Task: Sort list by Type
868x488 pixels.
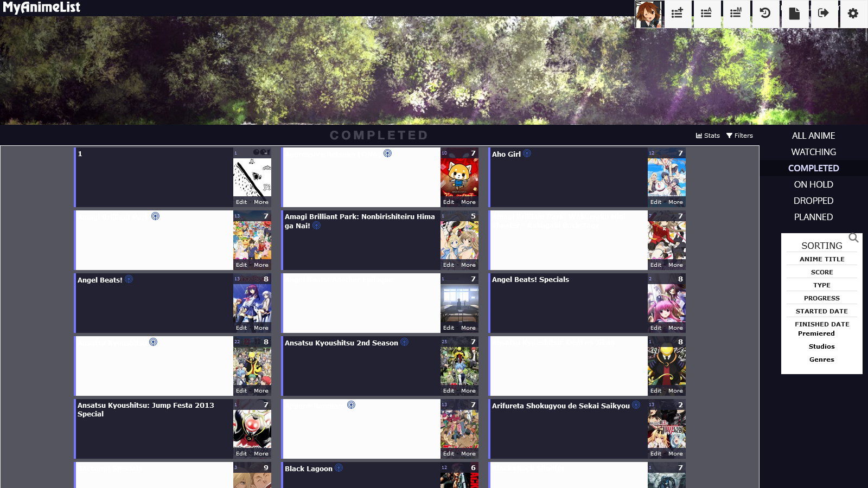Action: [x=822, y=285]
